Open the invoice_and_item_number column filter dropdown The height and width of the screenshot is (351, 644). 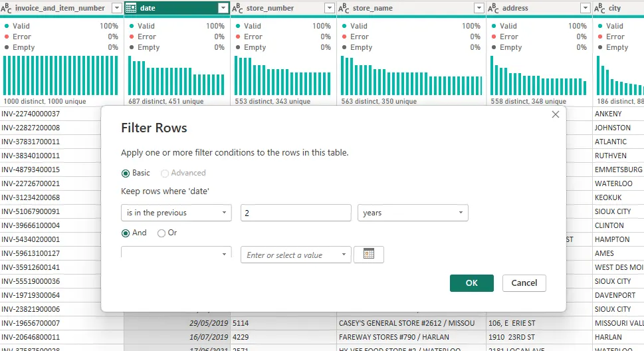pos(117,8)
